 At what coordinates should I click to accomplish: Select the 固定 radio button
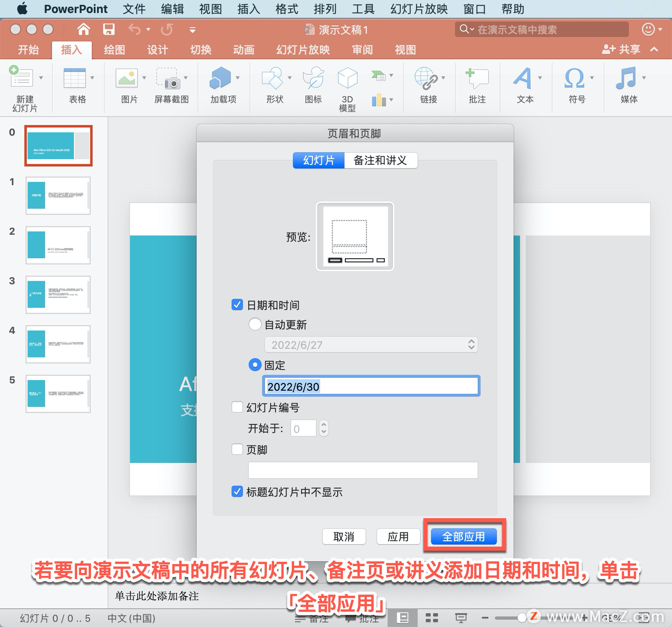255,365
